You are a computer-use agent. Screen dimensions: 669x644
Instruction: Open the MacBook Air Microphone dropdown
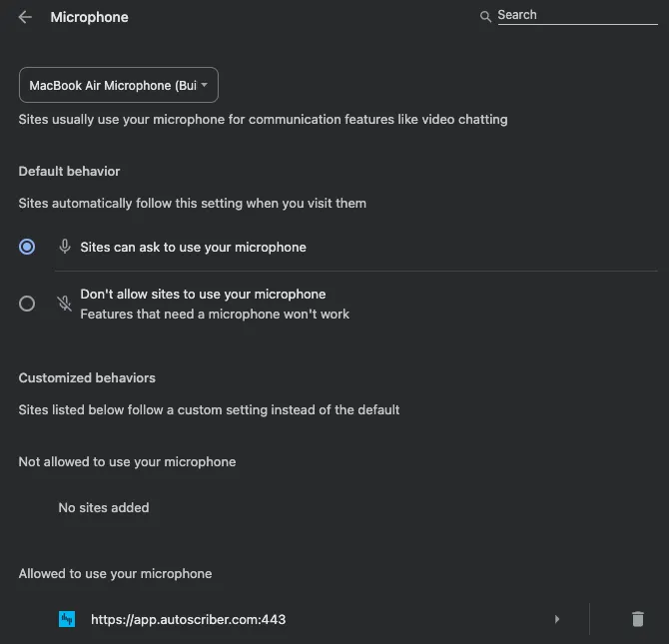tap(119, 85)
